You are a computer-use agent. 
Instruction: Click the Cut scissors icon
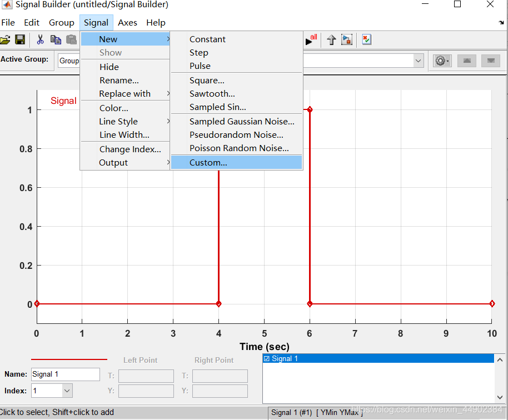click(40, 39)
